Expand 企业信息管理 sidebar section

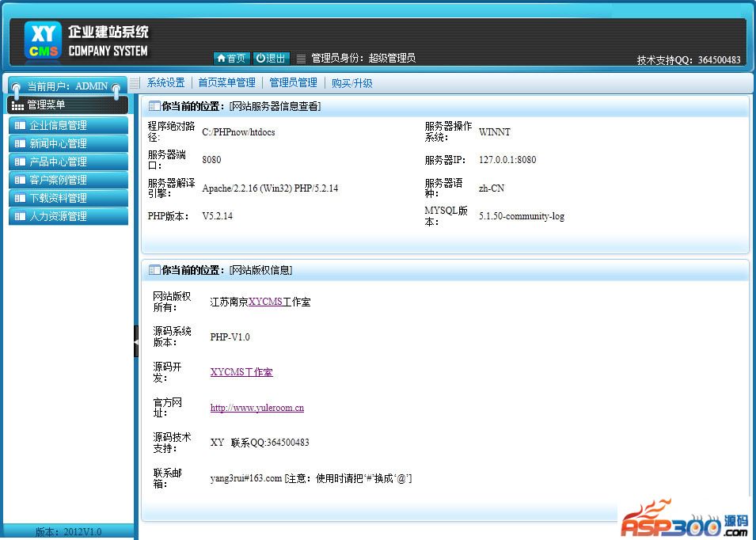click(x=68, y=125)
